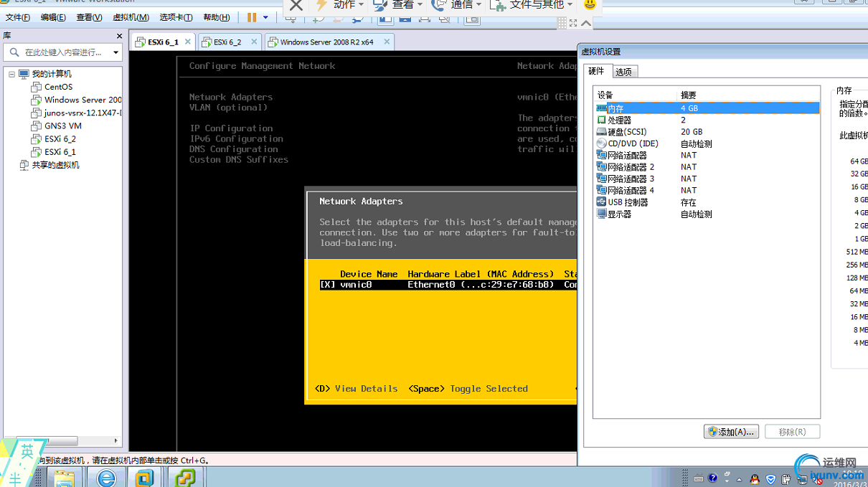This screenshot has height=487, width=868.
Task: Open the 查看(V) menu
Action: click(x=89, y=17)
